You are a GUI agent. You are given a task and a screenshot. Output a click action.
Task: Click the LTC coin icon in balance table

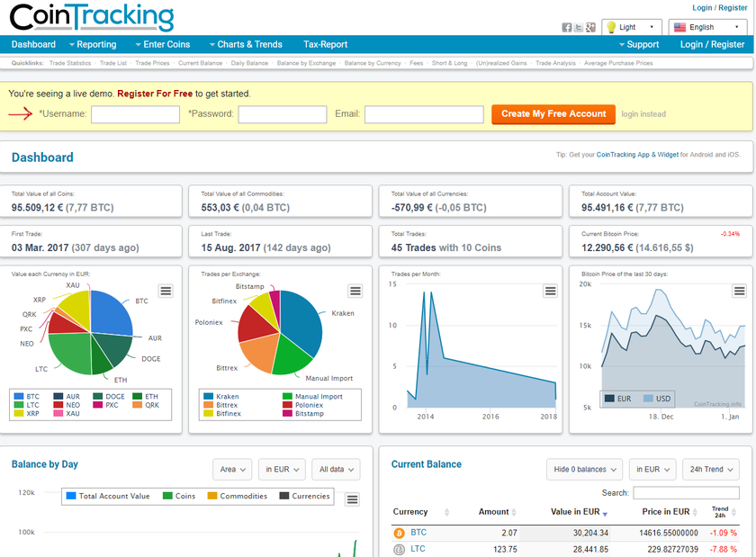tap(400, 549)
